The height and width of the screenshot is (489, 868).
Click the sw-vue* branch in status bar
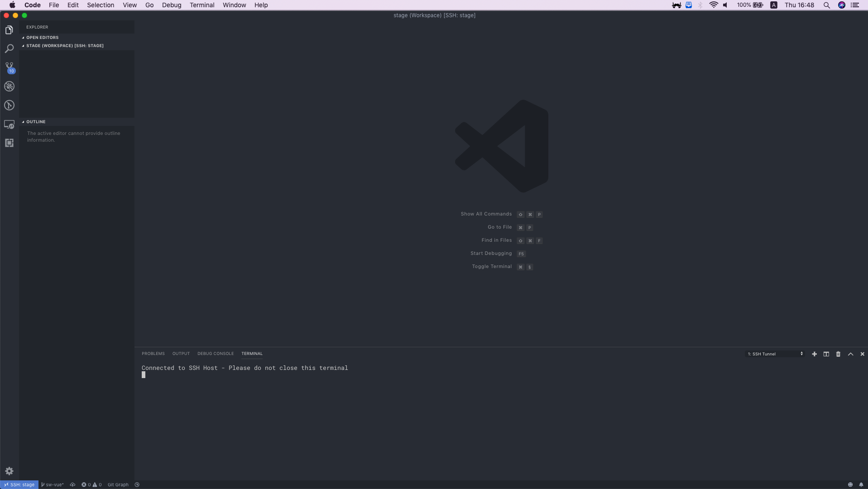click(x=52, y=484)
